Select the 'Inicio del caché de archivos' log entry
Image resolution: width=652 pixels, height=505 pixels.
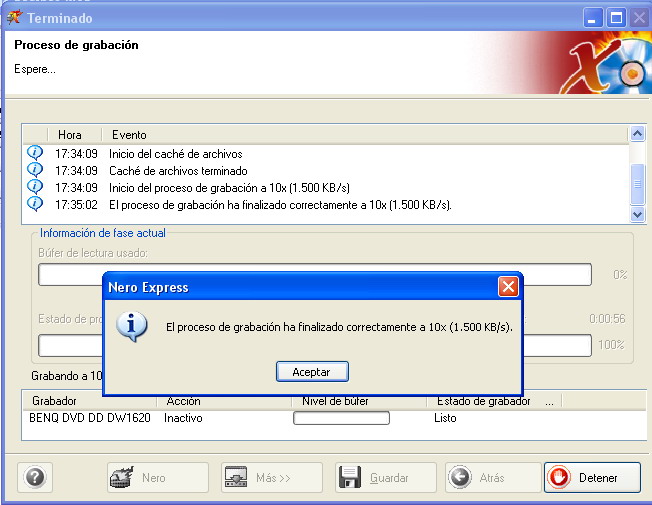[x=326, y=153]
